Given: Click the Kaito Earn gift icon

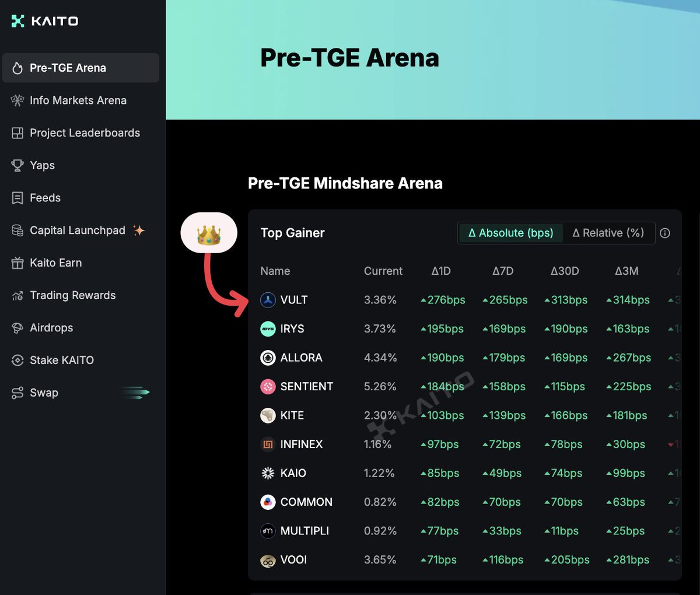Looking at the screenshot, I should point(17,263).
